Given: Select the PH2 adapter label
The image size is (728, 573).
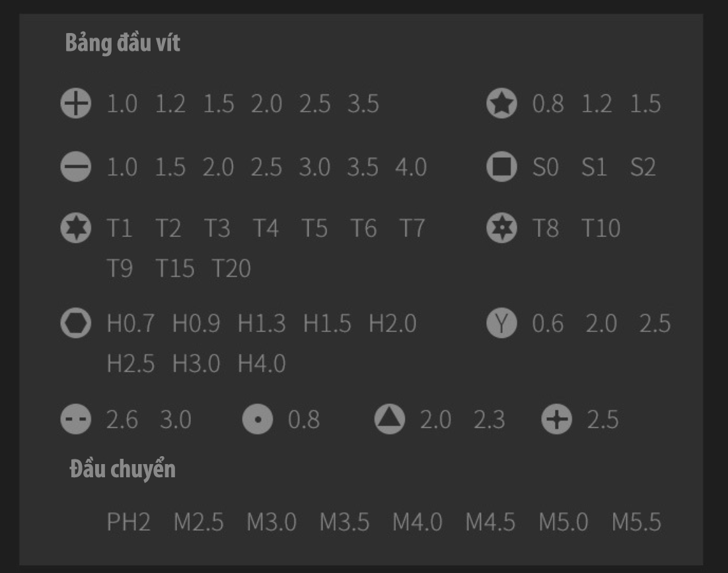Looking at the screenshot, I should [129, 522].
